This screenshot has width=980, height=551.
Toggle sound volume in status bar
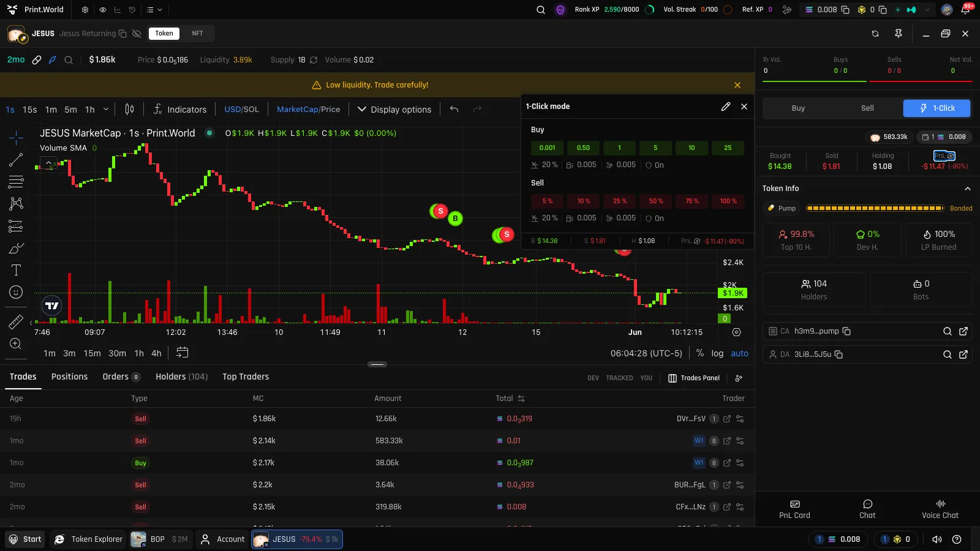tap(937, 539)
